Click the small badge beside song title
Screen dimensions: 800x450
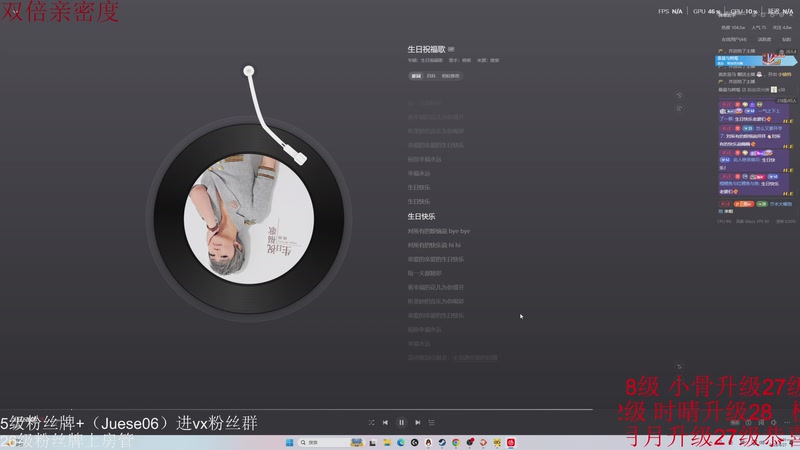(x=451, y=49)
